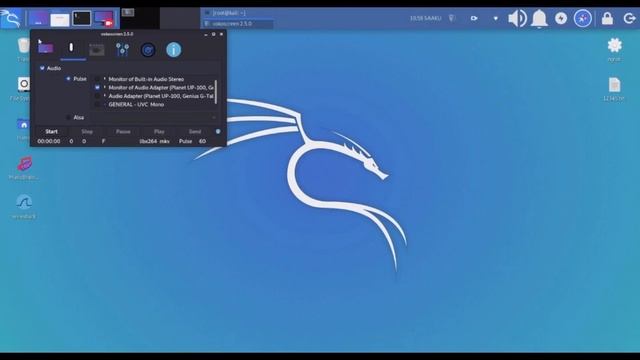Screen dimensions: 640x360
Task: Click the small round indicator beside Send
Action: pyautogui.click(x=218, y=131)
